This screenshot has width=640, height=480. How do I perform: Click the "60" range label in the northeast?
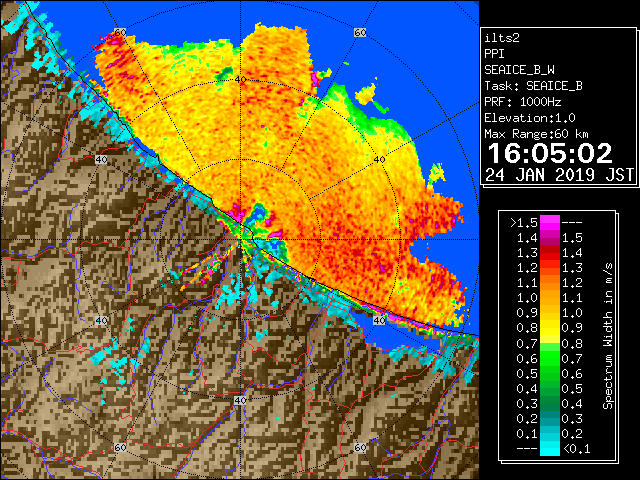(360, 32)
